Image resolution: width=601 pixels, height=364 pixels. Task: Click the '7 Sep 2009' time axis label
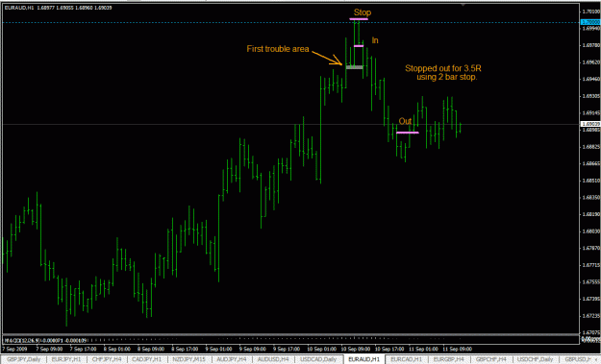(15, 349)
